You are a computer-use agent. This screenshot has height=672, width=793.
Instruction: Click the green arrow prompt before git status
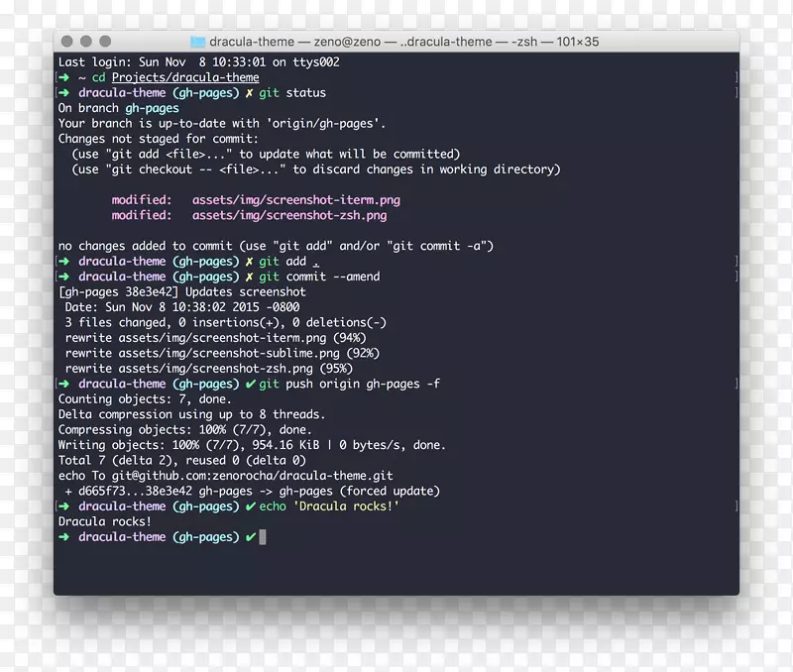(65, 92)
